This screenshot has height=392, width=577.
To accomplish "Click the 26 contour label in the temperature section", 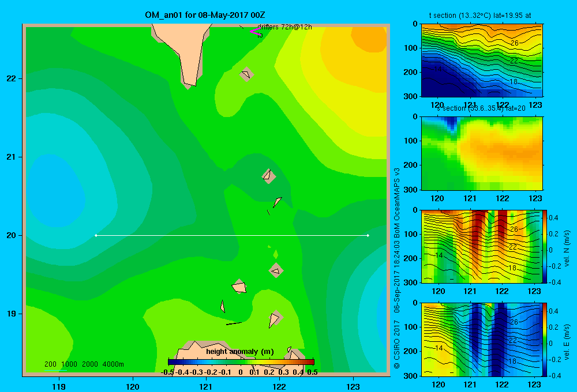I will pyautogui.click(x=515, y=43).
